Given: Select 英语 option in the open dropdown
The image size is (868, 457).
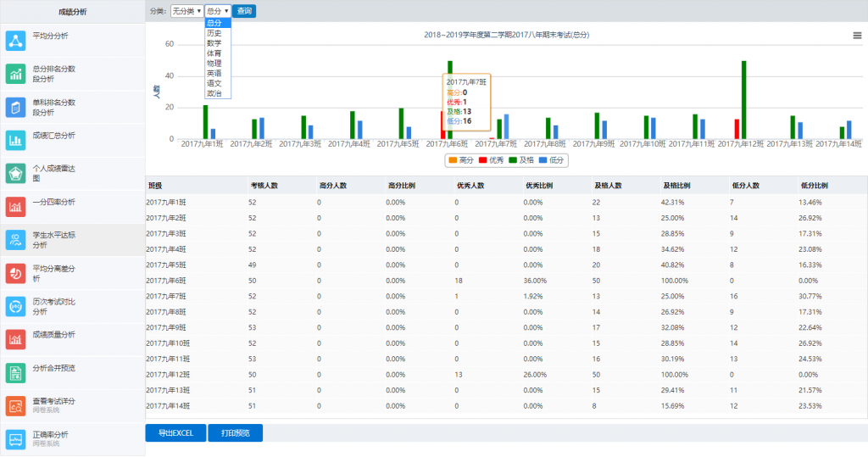Looking at the screenshot, I should tap(214, 74).
